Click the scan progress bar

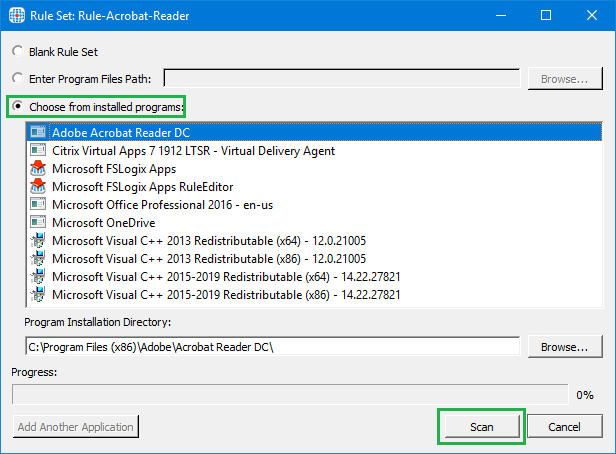click(x=290, y=394)
